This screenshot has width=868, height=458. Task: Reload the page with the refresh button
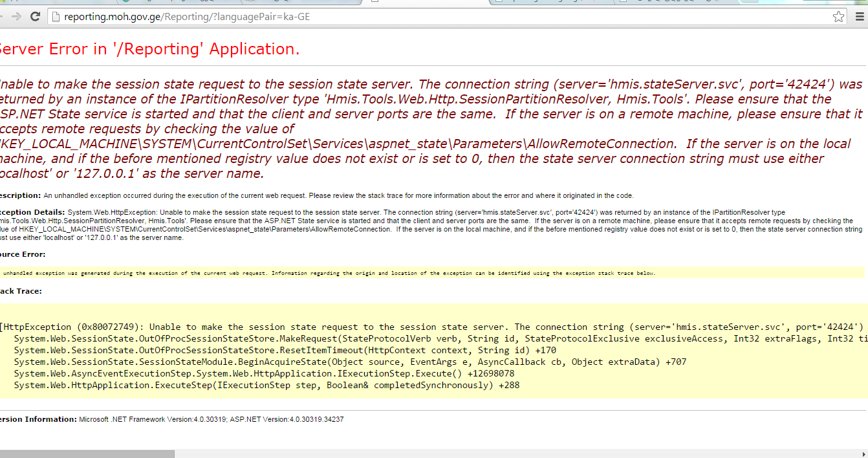35,17
